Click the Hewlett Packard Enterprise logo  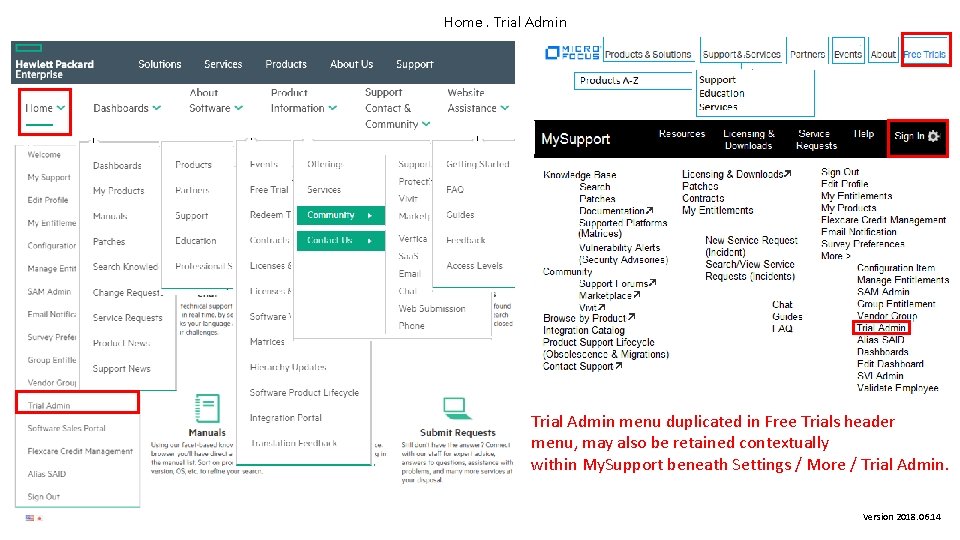coord(54,62)
